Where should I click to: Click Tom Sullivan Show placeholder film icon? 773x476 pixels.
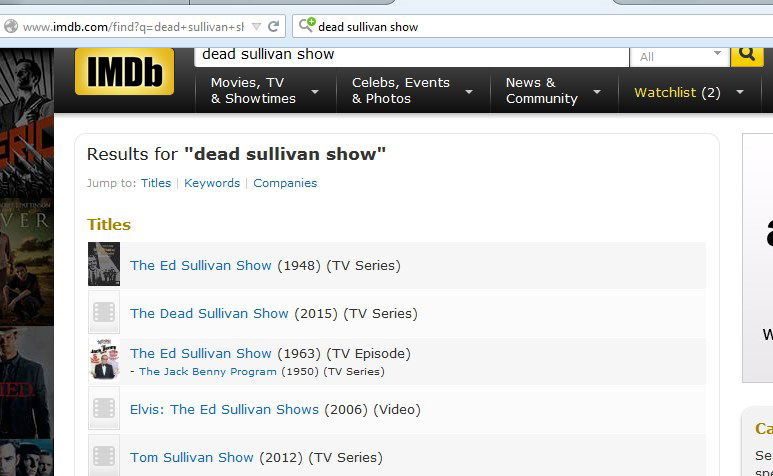coord(104,456)
